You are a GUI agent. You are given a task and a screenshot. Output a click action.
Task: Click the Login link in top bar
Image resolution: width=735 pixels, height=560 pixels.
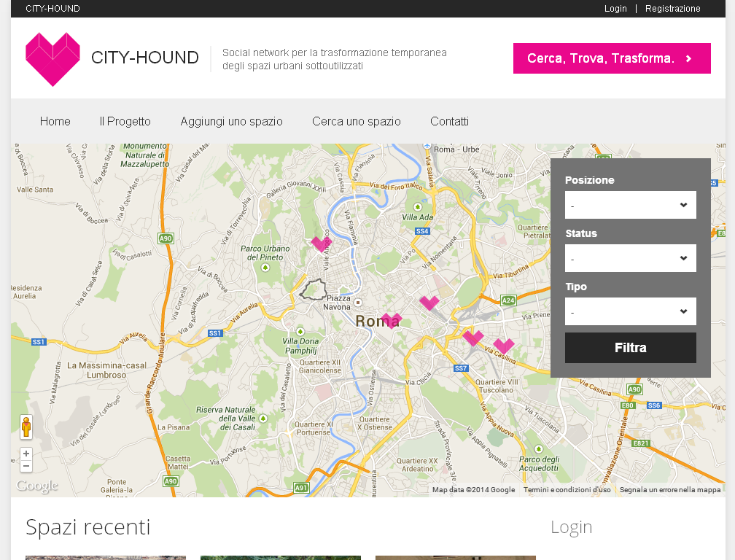coord(615,9)
